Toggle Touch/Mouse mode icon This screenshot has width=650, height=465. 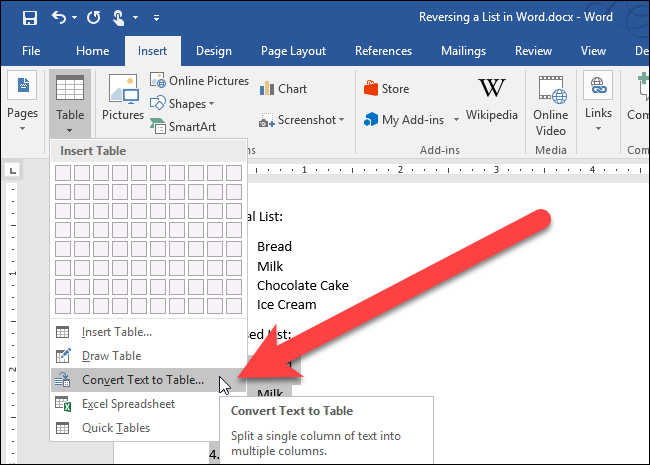[x=119, y=17]
